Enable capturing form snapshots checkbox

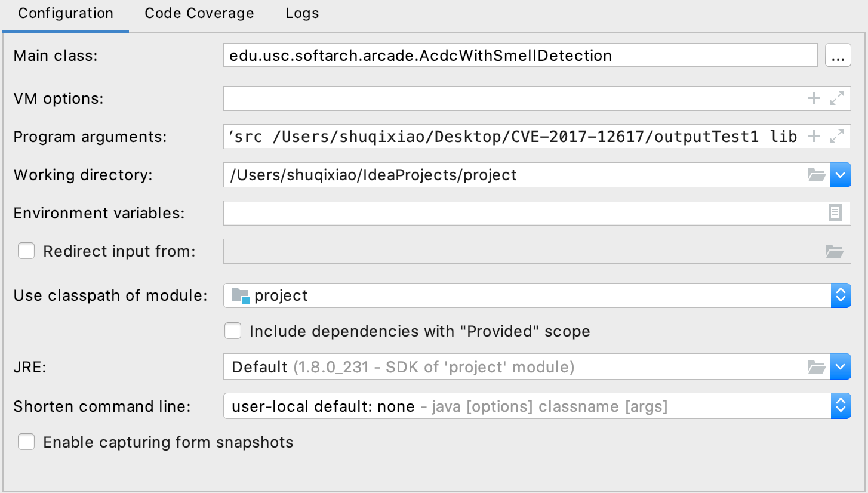26,442
